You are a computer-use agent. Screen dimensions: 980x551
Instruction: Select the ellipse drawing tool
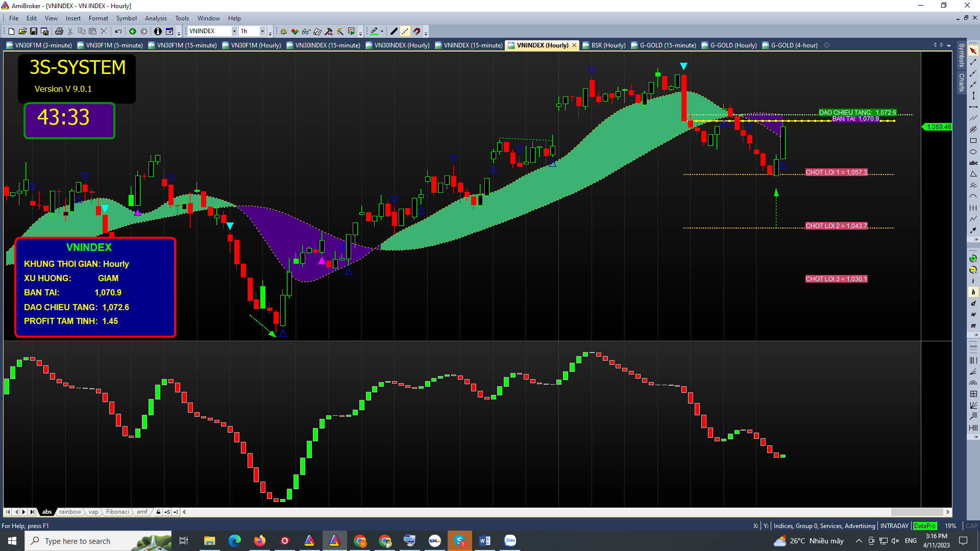click(x=973, y=152)
